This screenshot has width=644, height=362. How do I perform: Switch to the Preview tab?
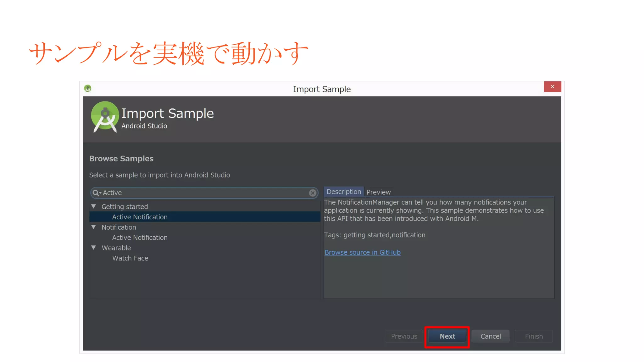(x=378, y=192)
